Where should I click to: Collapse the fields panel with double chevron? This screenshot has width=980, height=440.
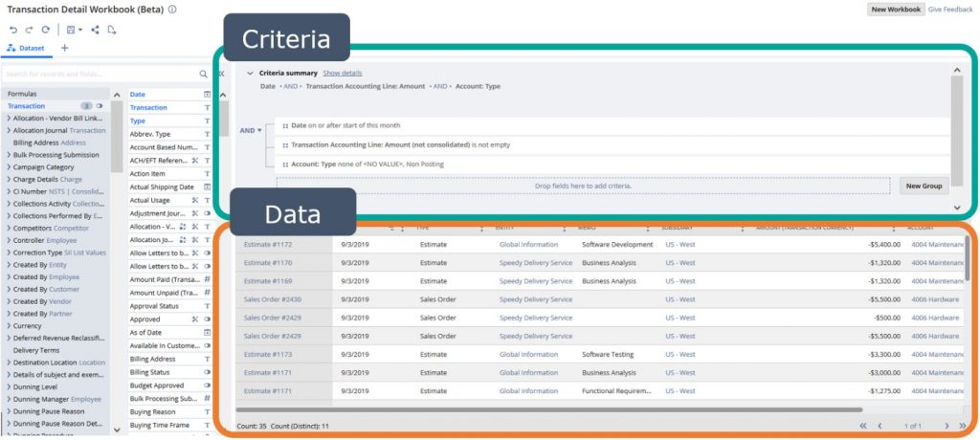(220, 74)
